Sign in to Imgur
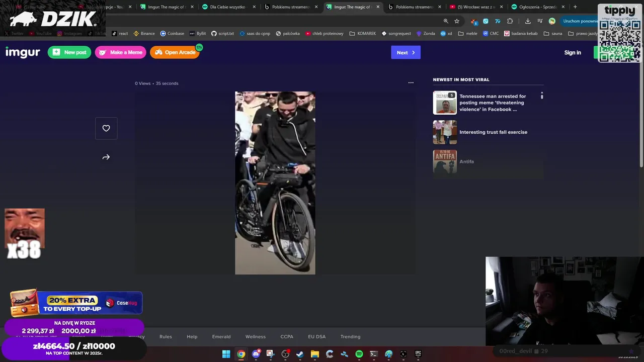 click(573, 52)
